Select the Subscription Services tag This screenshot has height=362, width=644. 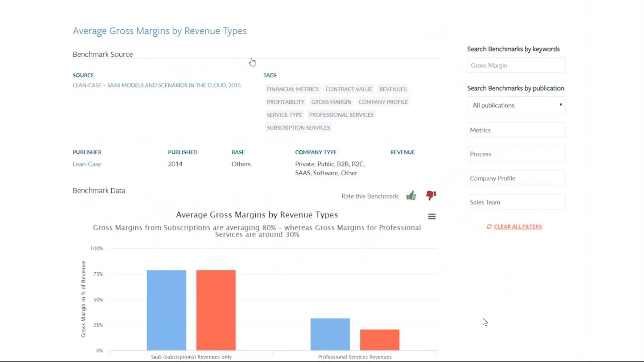coord(298,128)
